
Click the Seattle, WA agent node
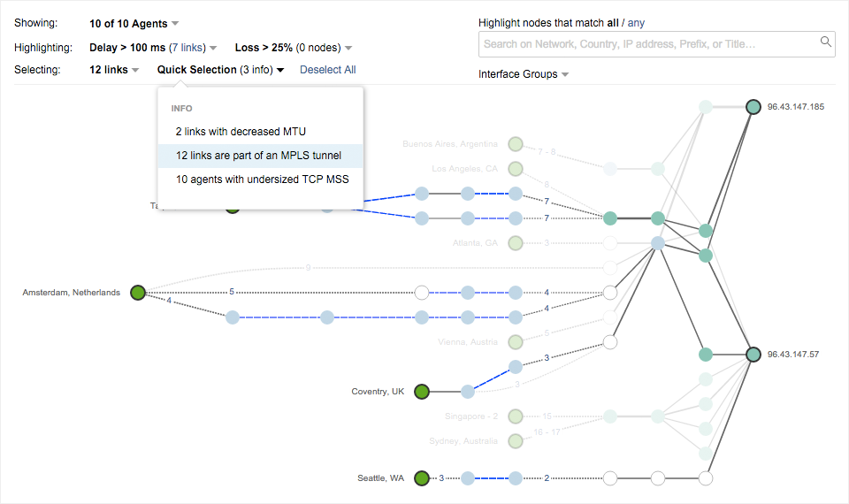click(x=422, y=478)
